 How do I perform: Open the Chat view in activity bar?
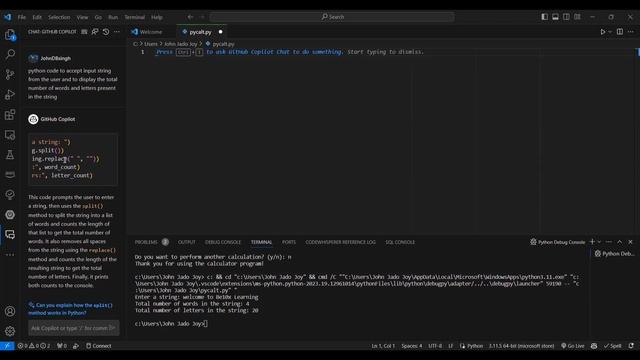10,234
